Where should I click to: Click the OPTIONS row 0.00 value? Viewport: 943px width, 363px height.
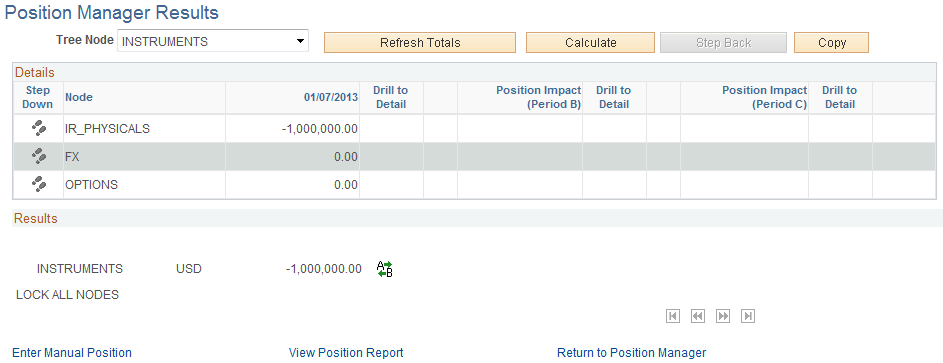click(346, 185)
